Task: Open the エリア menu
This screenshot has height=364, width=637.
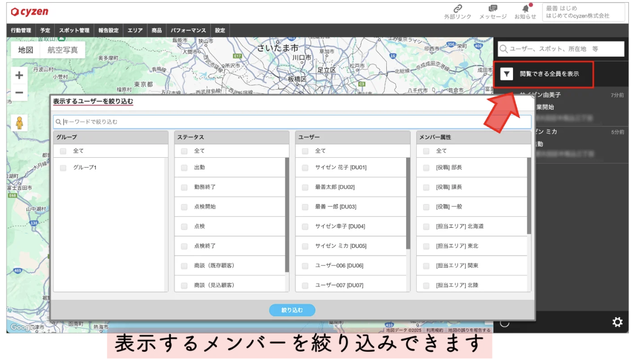Action: click(x=135, y=31)
